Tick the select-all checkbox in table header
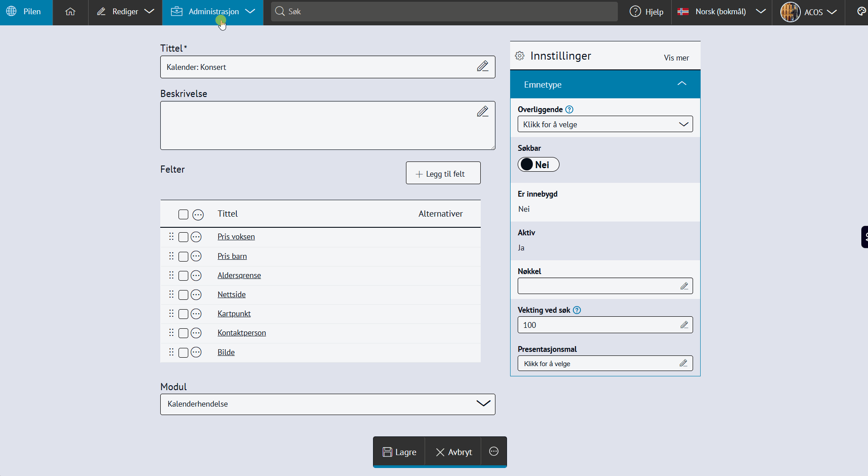The height and width of the screenshot is (476, 868). click(x=183, y=214)
